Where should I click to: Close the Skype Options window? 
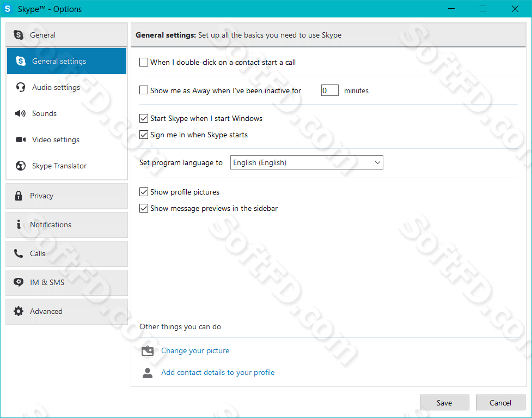(x=515, y=9)
